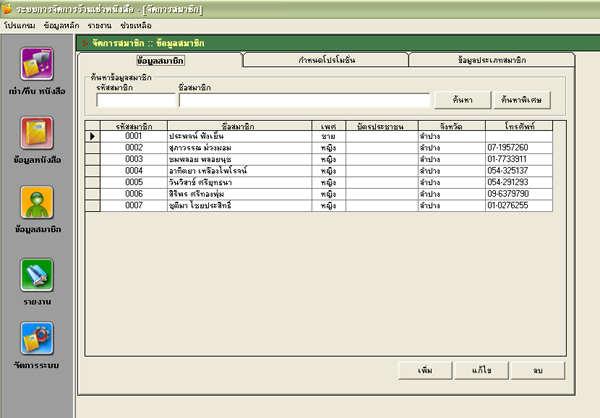Click the ลบ delete button
Image resolution: width=600 pixels, height=418 pixels.
[537, 369]
